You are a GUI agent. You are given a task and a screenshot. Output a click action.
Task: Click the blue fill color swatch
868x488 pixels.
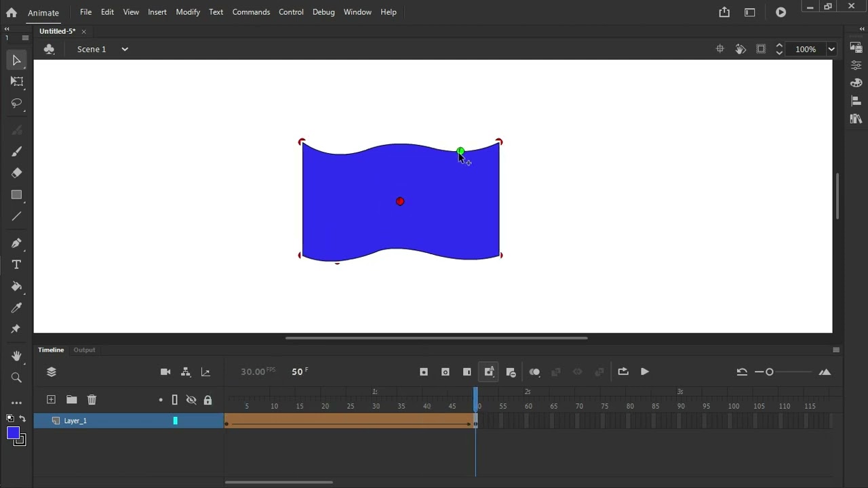[x=13, y=434]
